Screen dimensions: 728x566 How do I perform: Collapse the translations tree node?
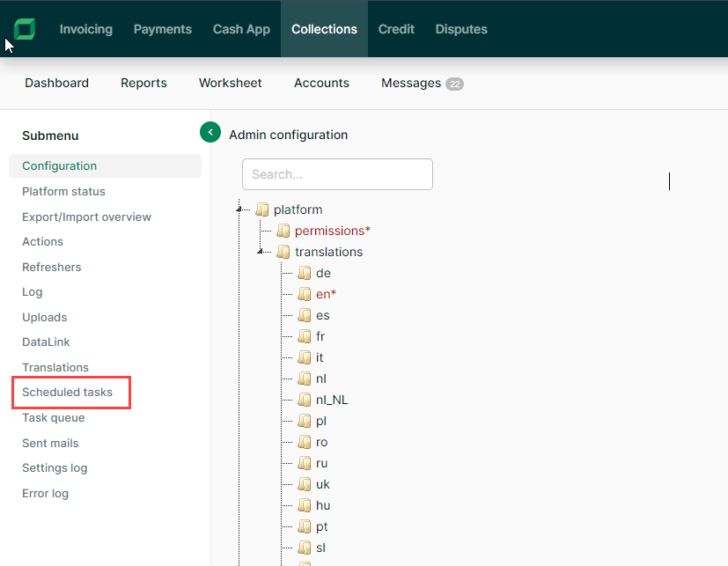click(261, 252)
